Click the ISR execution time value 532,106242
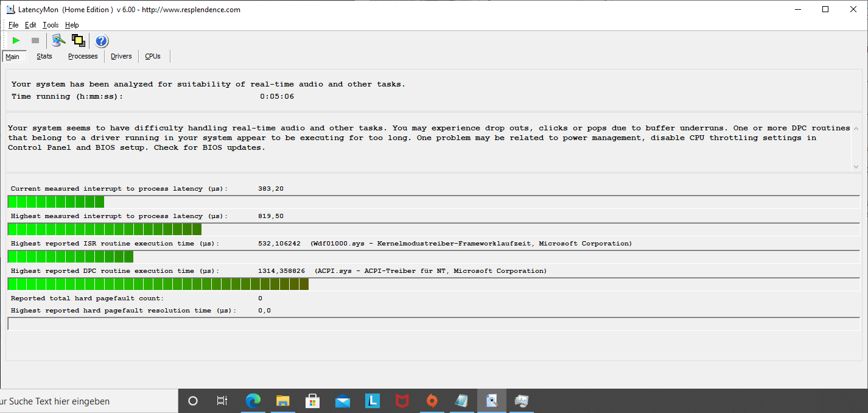 pos(279,244)
